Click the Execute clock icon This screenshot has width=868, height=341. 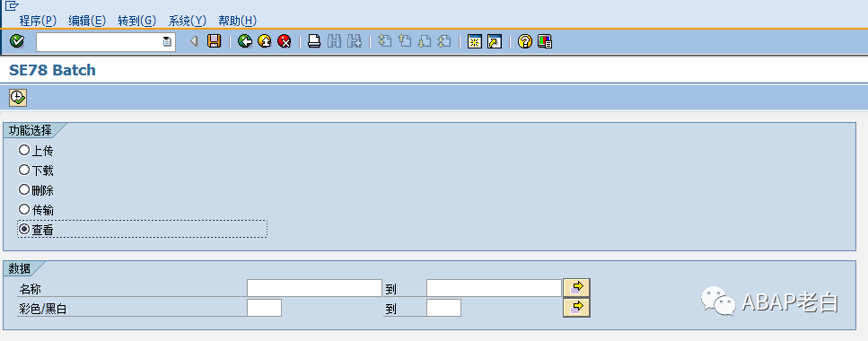tap(18, 98)
